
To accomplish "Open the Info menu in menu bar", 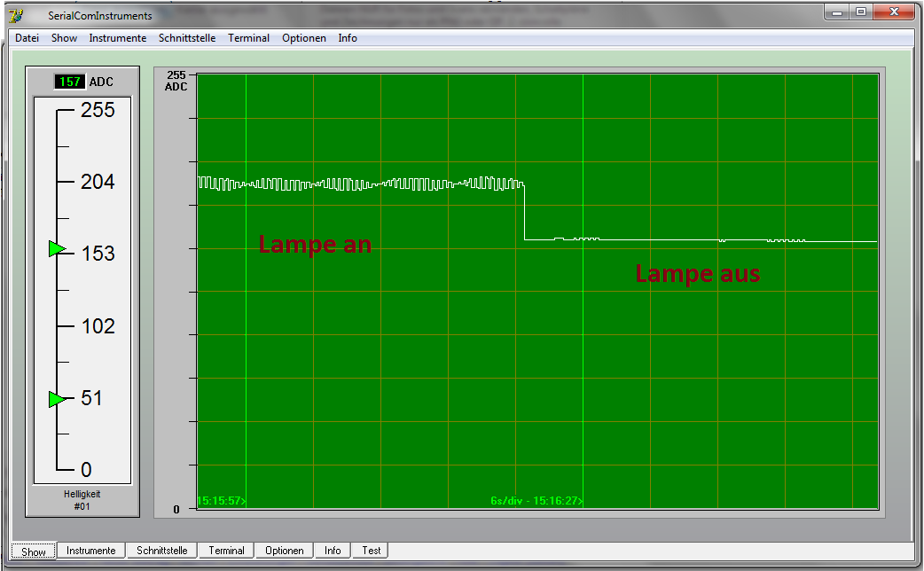I will (x=347, y=38).
